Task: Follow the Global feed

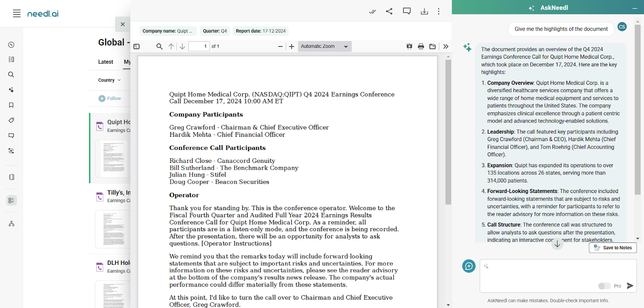Action: coord(109,99)
